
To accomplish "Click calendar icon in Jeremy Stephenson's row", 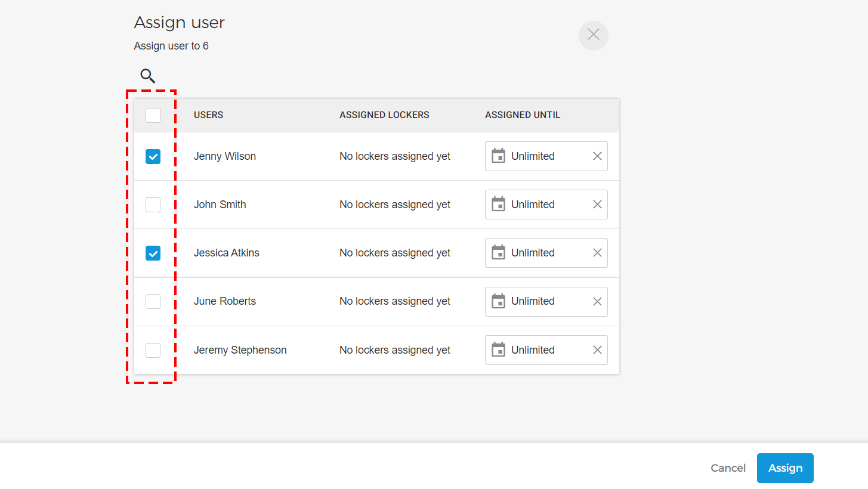I will pyautogui.click(x=498, y=350).
